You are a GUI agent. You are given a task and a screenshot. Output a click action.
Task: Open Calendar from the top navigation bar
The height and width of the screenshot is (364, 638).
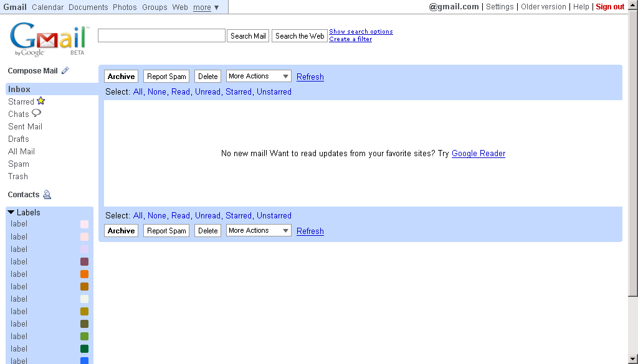pyautogui.click(x=47, y=7)
